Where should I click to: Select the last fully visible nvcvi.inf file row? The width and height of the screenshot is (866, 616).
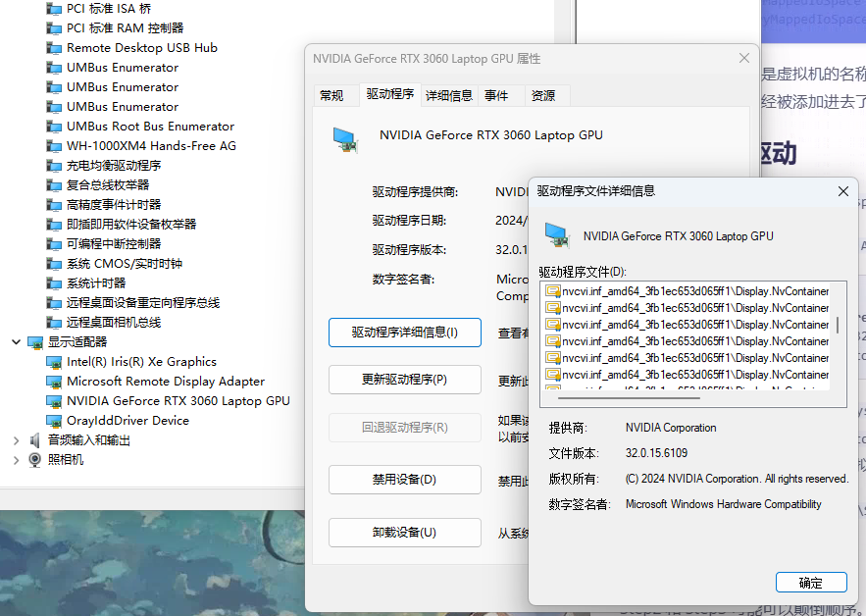click(x=687, y=375)
